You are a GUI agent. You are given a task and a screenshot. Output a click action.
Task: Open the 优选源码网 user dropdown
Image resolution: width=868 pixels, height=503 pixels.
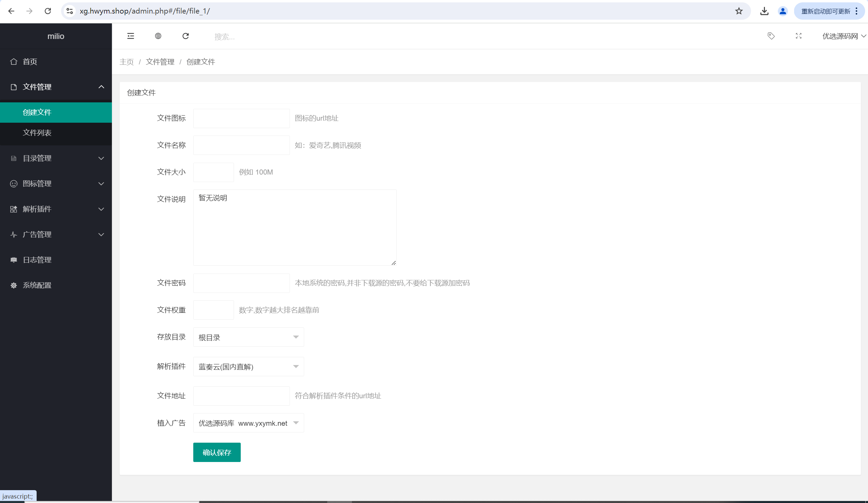tap(844, 36)
